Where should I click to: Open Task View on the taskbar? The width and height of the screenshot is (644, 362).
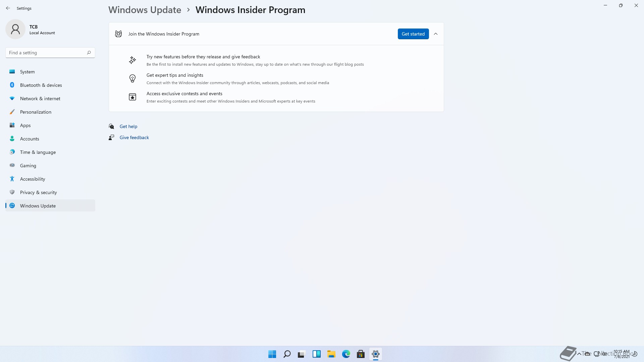pyautogui.click(x=302, y=354)
